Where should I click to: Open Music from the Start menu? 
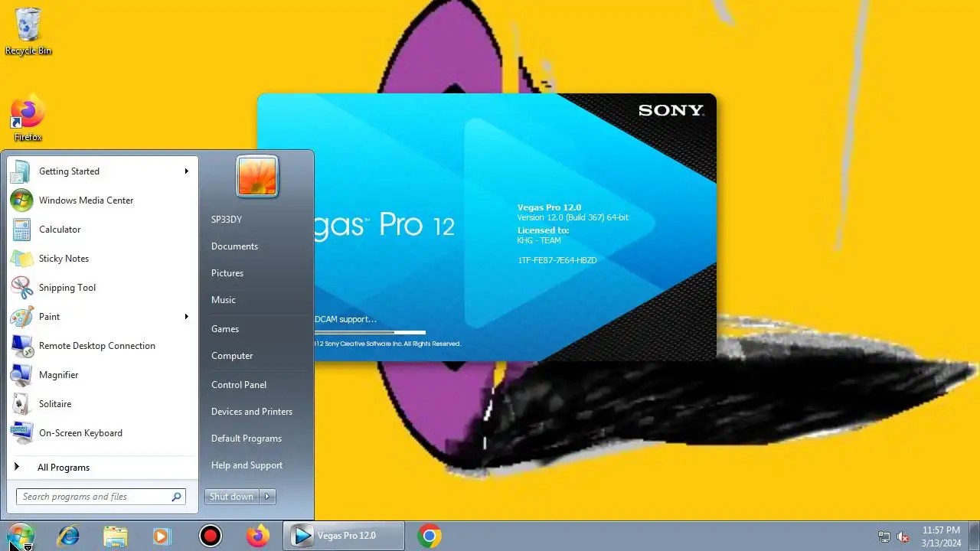(224, 300)
